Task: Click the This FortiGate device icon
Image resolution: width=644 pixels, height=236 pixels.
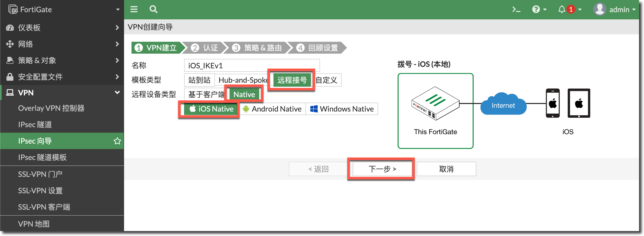Action: [x=435, y=103]
